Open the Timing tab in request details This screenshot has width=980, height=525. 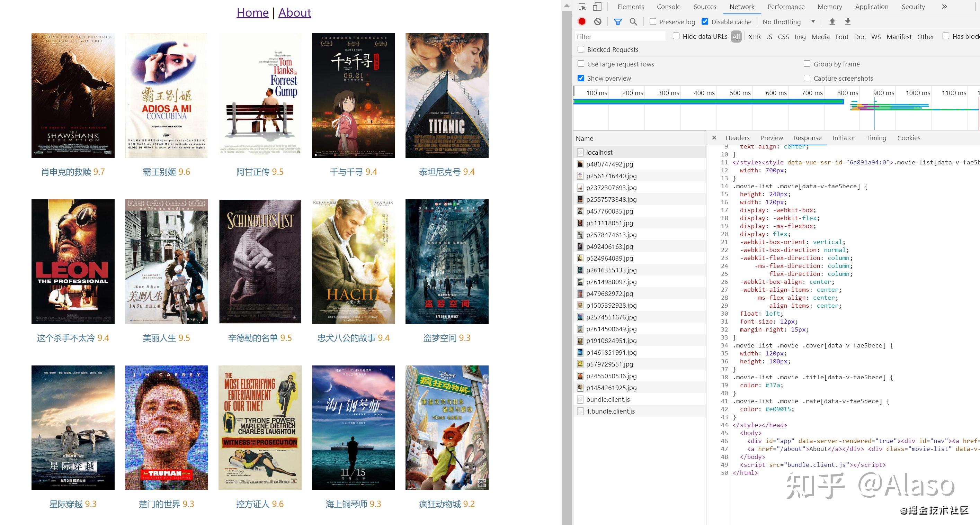876,138
